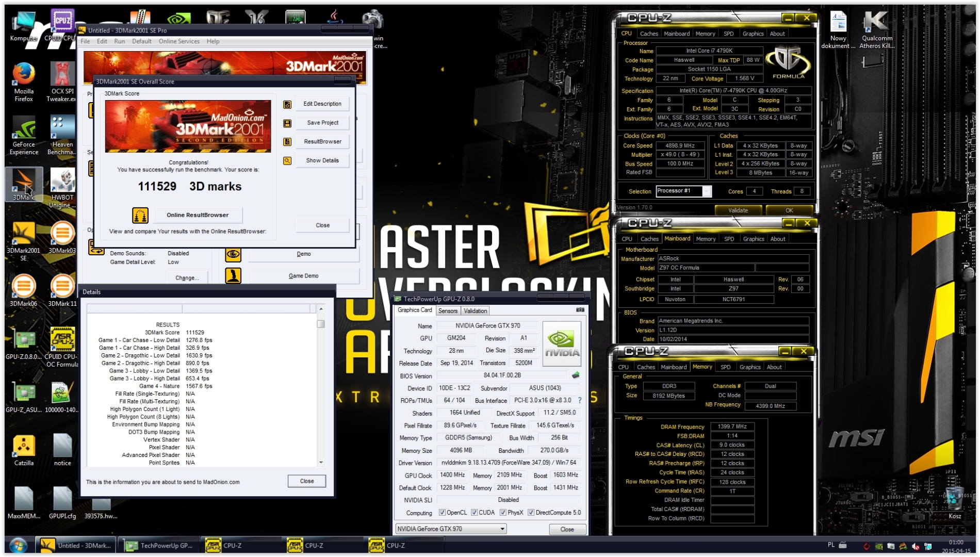
Task: Open the notice file icon
Action: pyautogui.click(x=62, y=450)
